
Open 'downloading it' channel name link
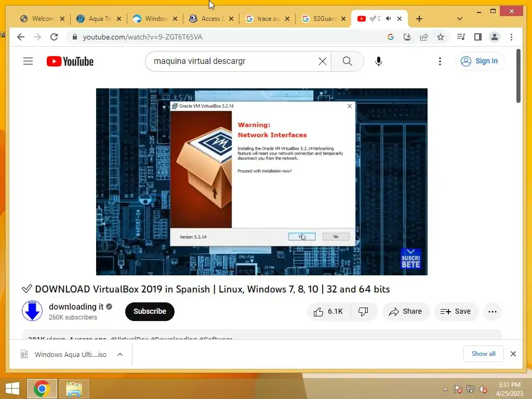point(76,307)
